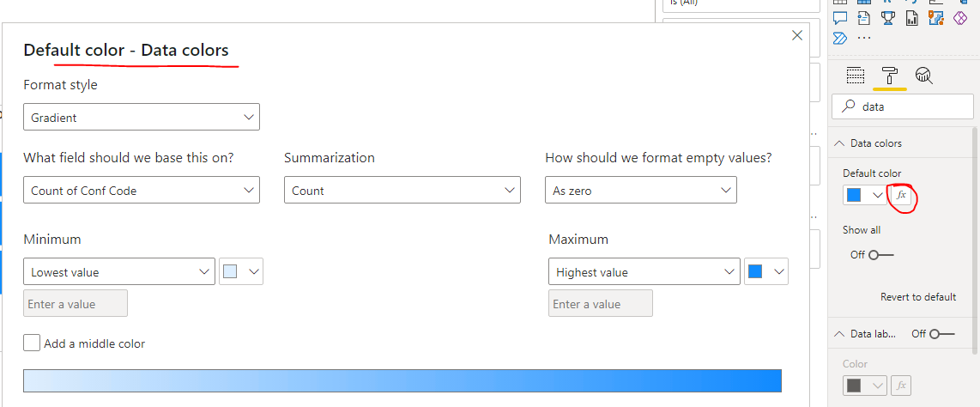Select the Smart narrative visual icon
The width and height of the screenshot is (980, 407).
(x=864, y=18)
